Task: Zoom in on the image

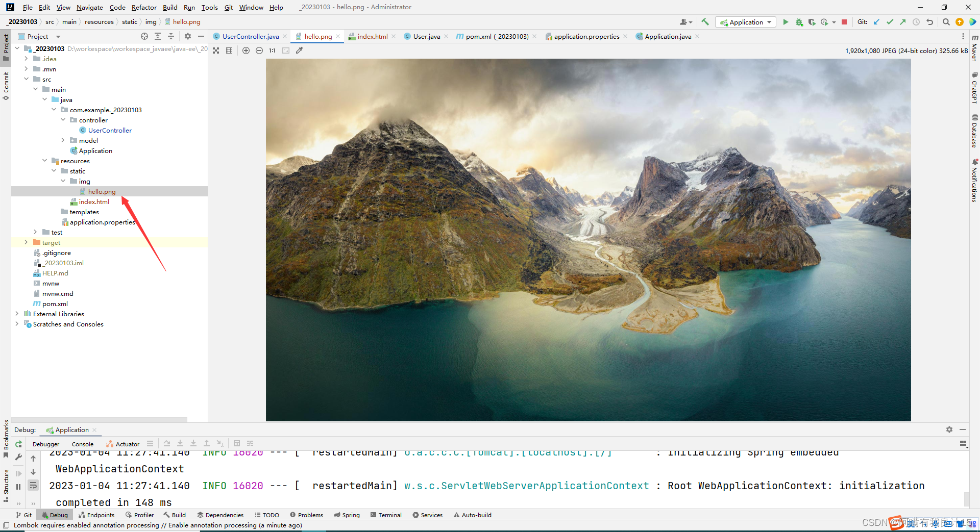Action: pyautogui.click(x=246, y=50)
